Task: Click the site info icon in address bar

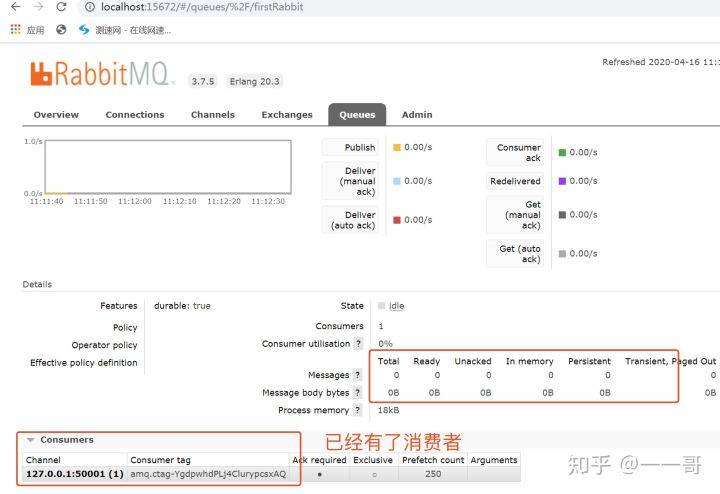Action: pos(89,7)
